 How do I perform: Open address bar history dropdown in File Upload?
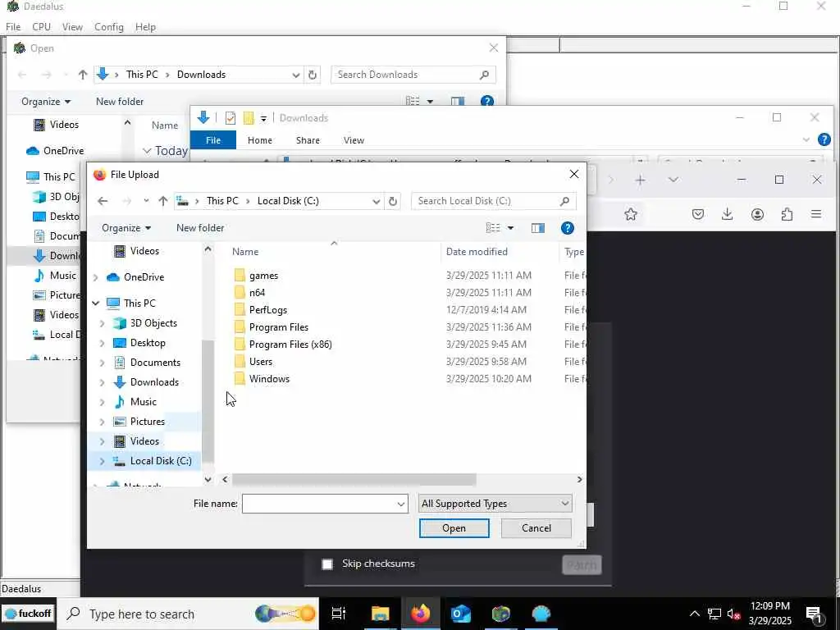[x=376, y=202]
